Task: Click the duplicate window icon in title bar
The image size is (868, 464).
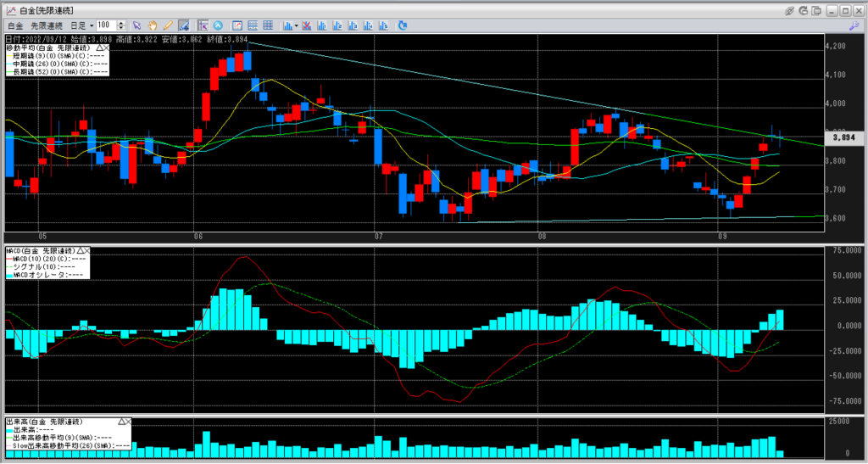Action: (816, 10)
